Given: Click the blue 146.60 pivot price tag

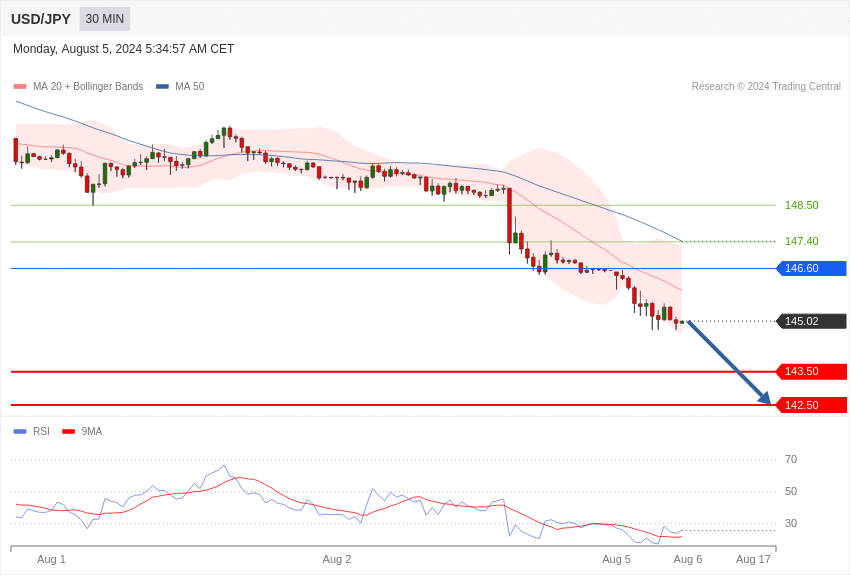Looking at the screenshot, I should tap(812, 268).
